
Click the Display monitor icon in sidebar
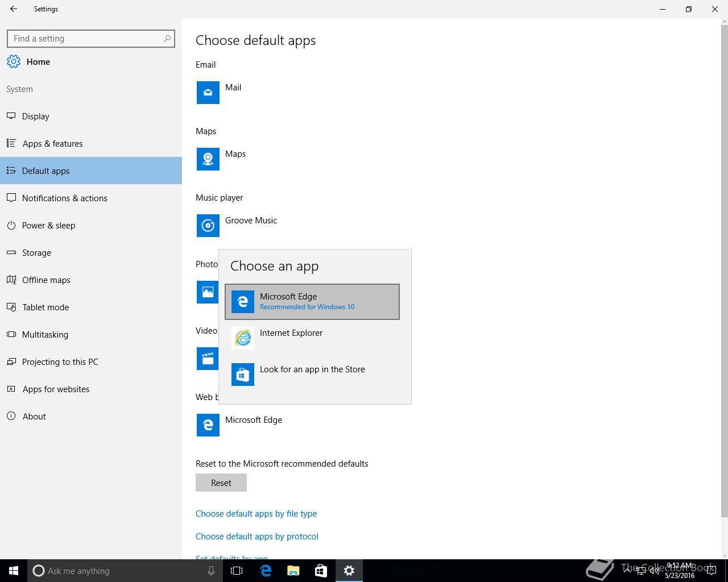tap(11, 116)
